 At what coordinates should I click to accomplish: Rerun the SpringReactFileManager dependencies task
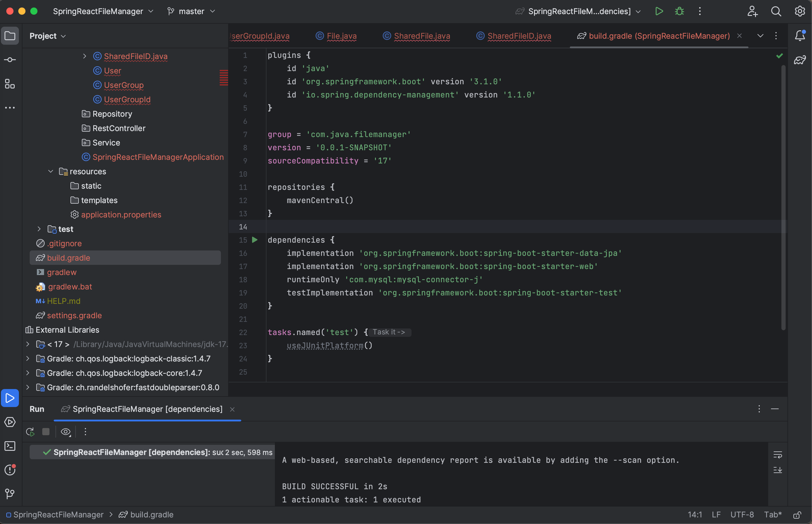click(30, 431)
